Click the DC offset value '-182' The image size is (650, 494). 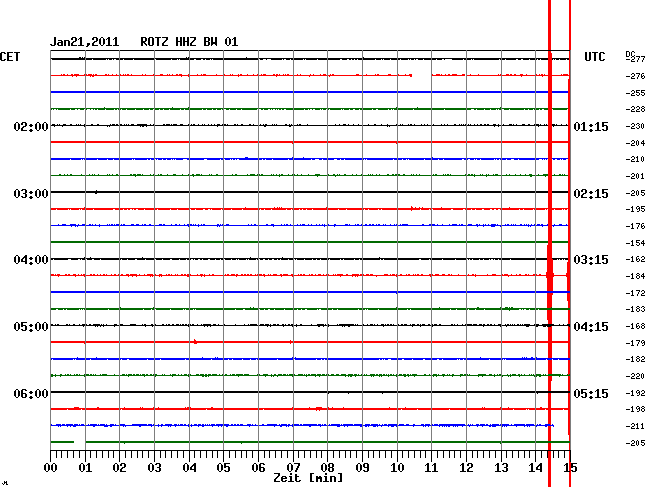coord(635,359)
